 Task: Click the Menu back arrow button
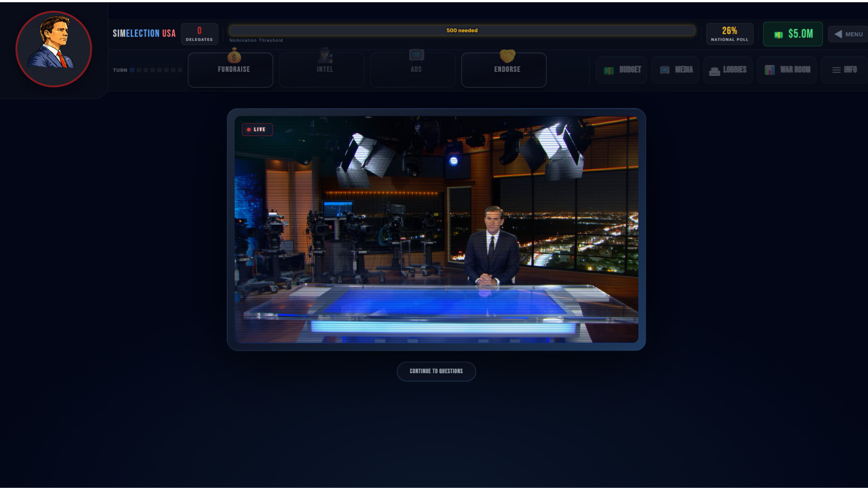[x=848, y=34]
